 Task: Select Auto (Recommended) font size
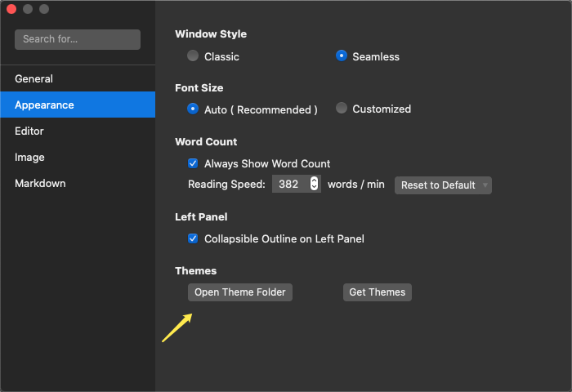tap(193, 109)
